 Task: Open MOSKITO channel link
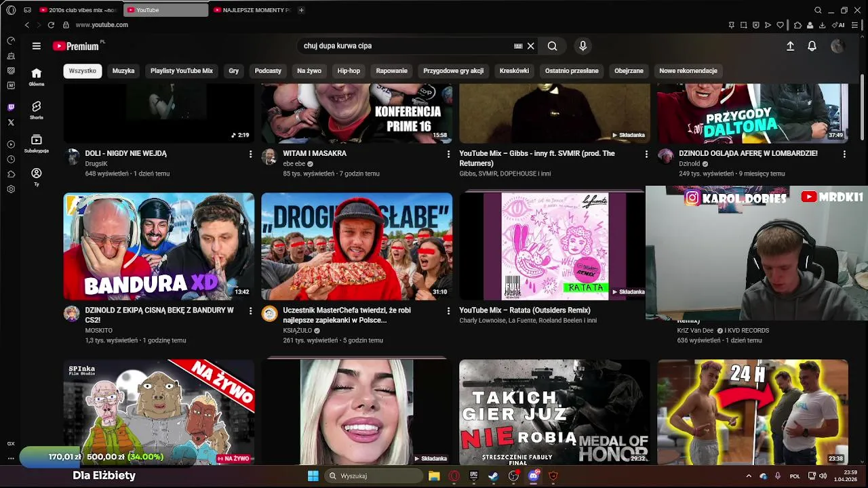(x=99, y=331)
